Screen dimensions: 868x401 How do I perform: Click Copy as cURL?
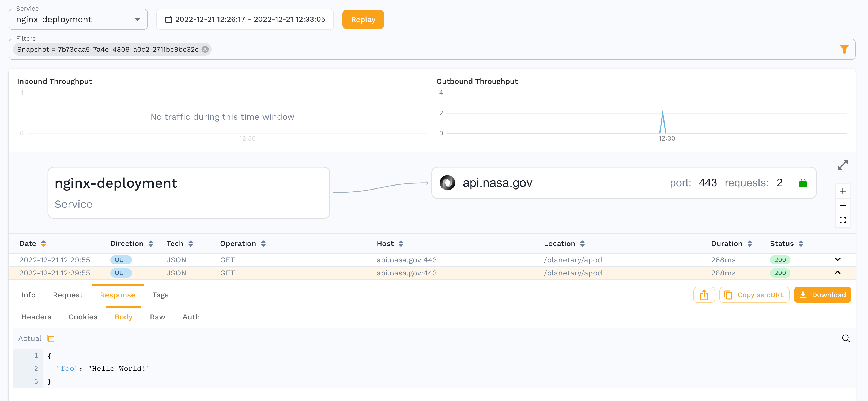point(754,295)
